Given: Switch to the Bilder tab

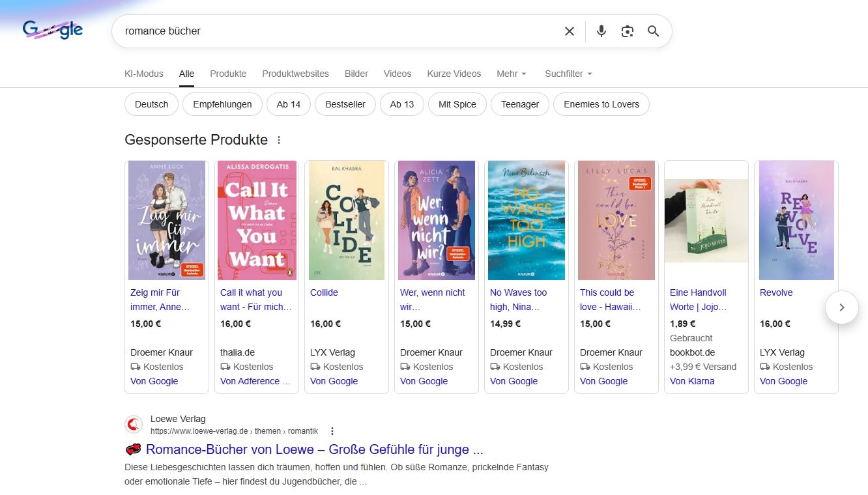Looking at the screenshot, I should click(356, 74).
